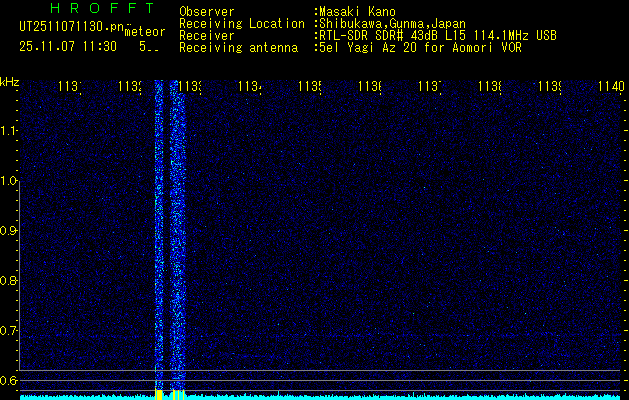The width and height of the screenshot is (629, 400).
Task: Click the Receiving antenna label
Action: pos(238,48)
